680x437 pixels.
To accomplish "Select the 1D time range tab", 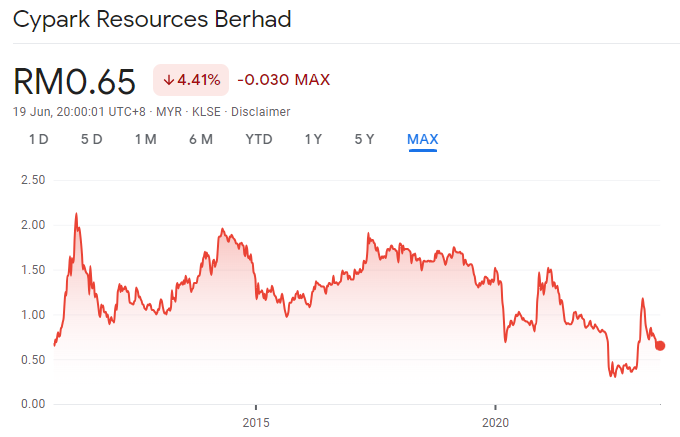I will click(38, 139).
